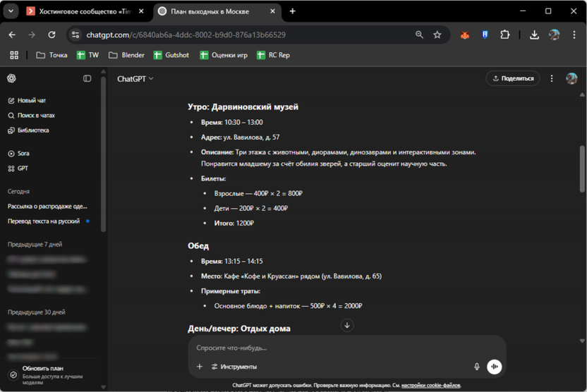Viewport: 587px width, 392px height.
Task: Click the Поделиться share button
Action: [513, 78]
